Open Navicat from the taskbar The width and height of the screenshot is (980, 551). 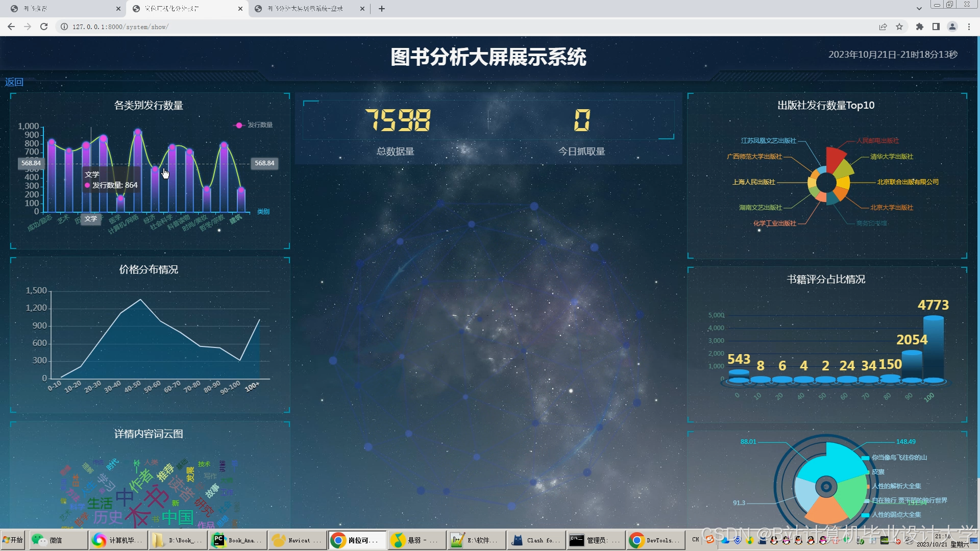pos(298,540)
